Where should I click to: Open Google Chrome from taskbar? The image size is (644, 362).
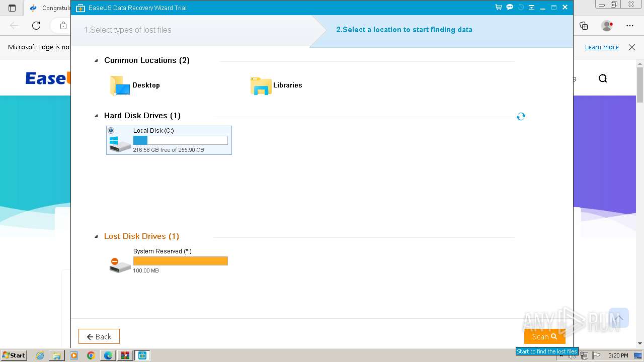tap(91, 355)
